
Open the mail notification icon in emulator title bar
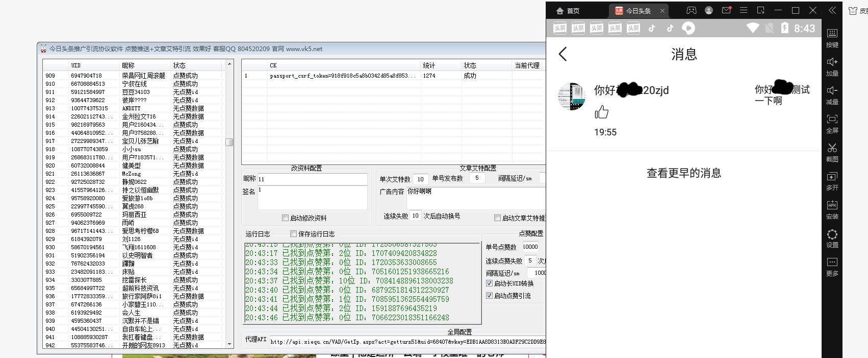(727, 10)
